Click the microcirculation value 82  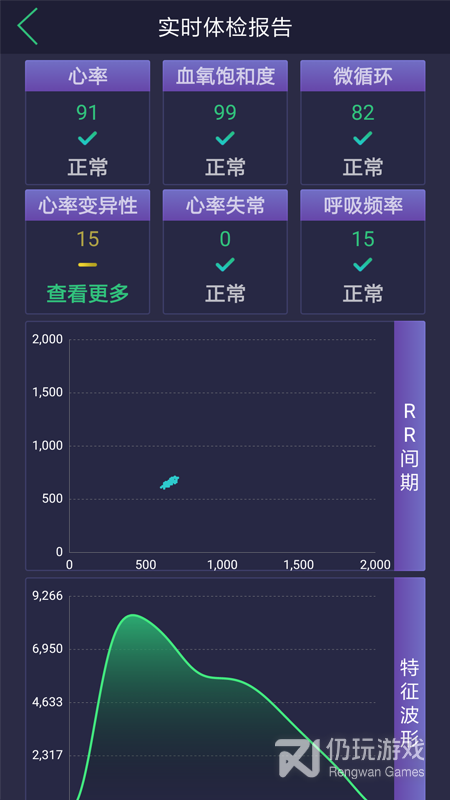[x=363, y=113]
